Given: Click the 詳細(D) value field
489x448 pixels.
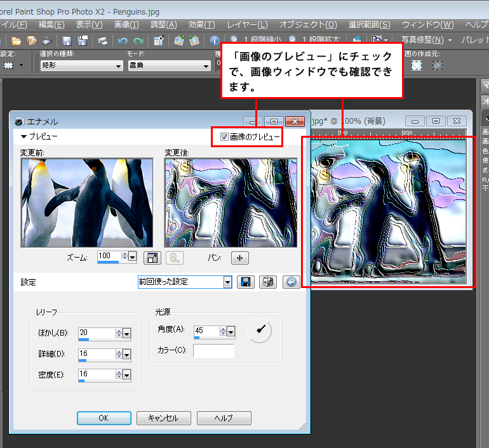Looking at the screenshot, I should [x=97, y=353].
